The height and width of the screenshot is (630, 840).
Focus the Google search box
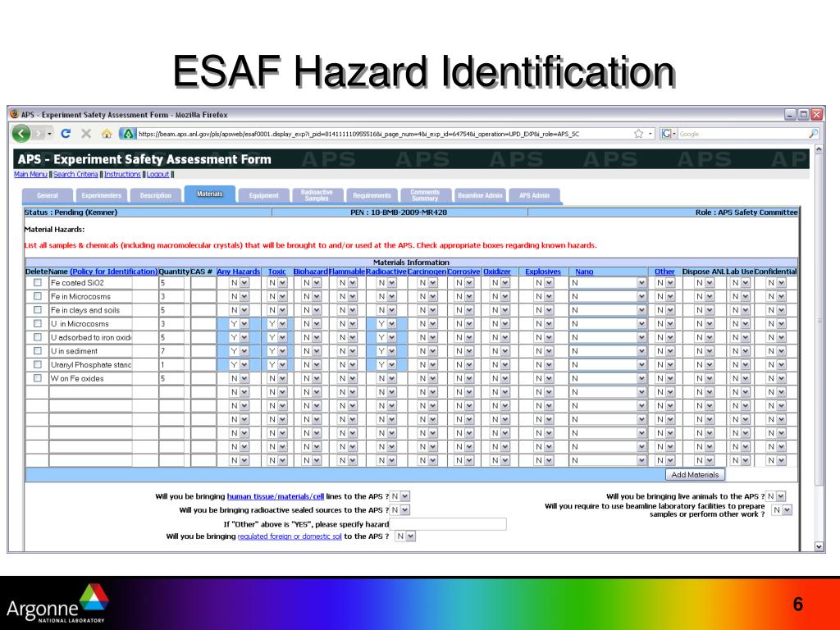742,134
